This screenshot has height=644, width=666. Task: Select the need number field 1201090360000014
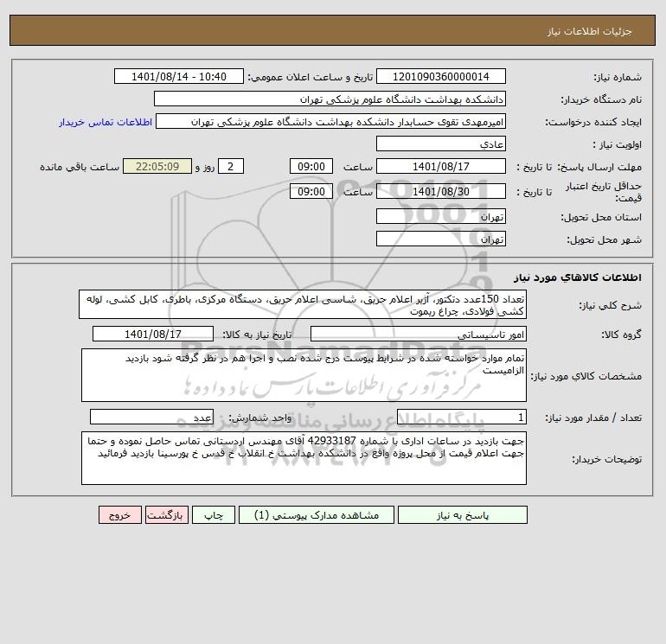click(x=441, y=76)
